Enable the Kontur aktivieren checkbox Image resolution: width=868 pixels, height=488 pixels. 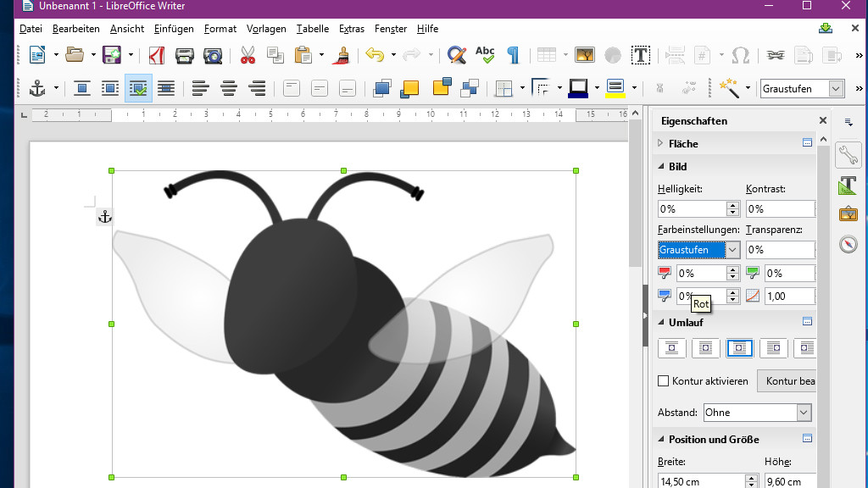[663, 380]
